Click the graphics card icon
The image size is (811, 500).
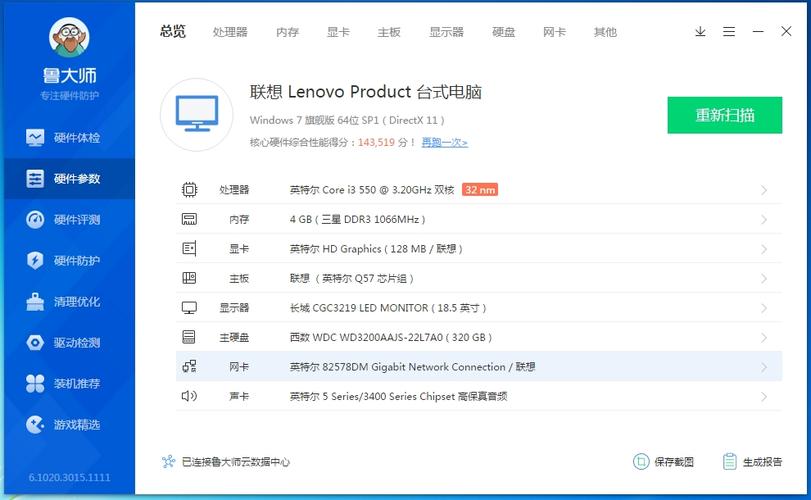(189, 249)
